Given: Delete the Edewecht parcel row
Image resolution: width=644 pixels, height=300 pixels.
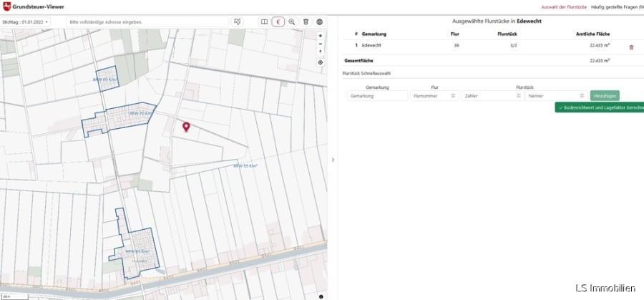Looking at the screenshot, I should click(x=631, y=47).
